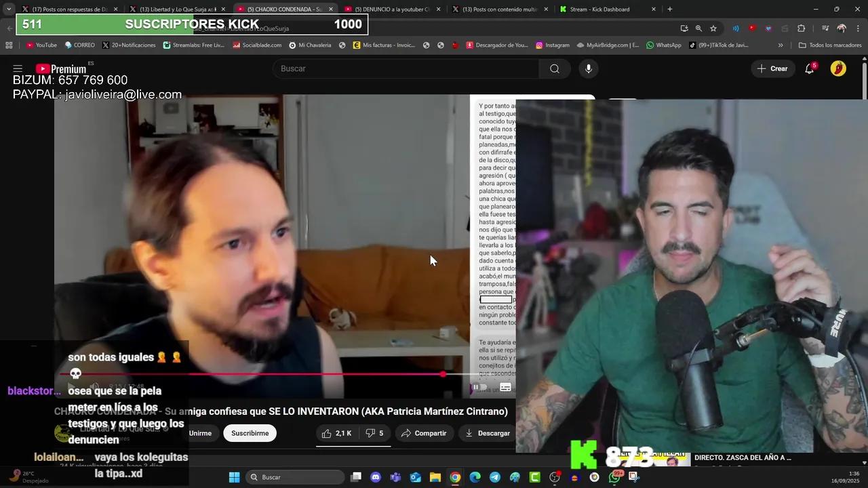The width and height of the screenshot is (868, 488).
Task: Open Discord from the taskbar
Action: [x=376, y=477]
